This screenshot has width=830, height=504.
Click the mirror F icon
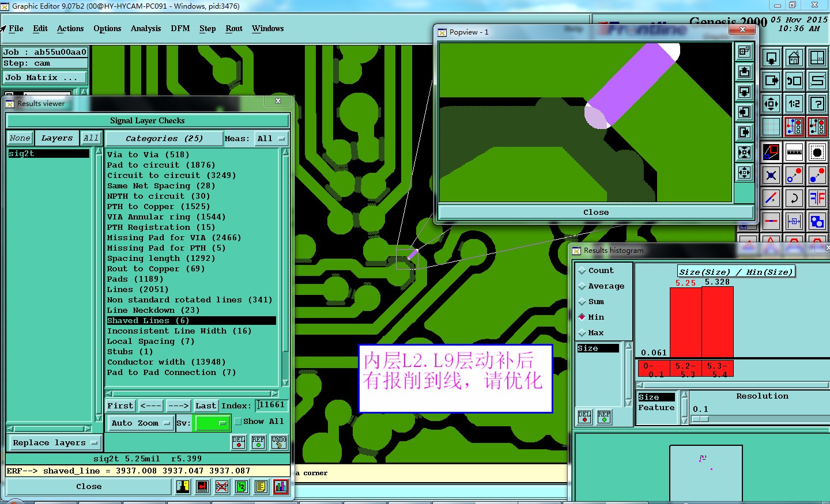coord(817,198)
